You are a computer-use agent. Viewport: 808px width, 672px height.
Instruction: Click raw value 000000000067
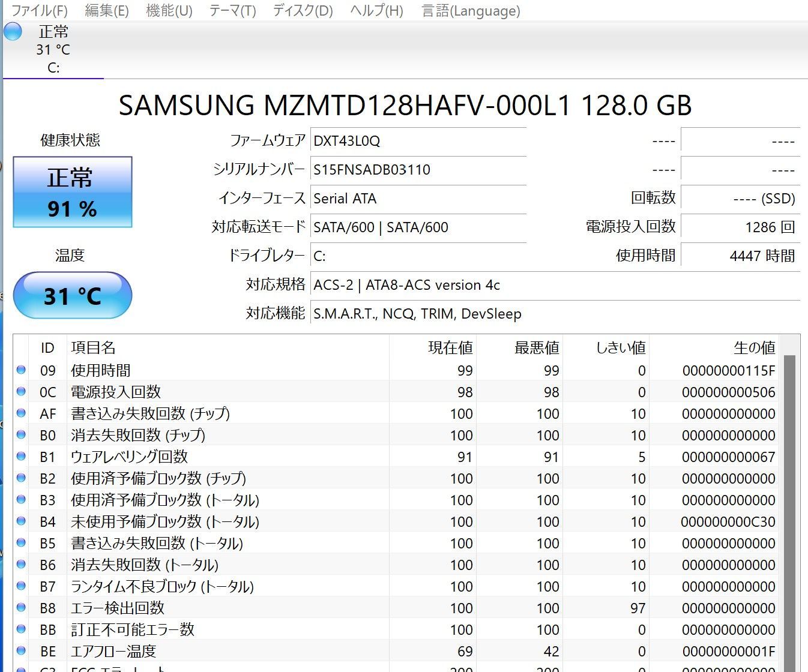(729, 457)
